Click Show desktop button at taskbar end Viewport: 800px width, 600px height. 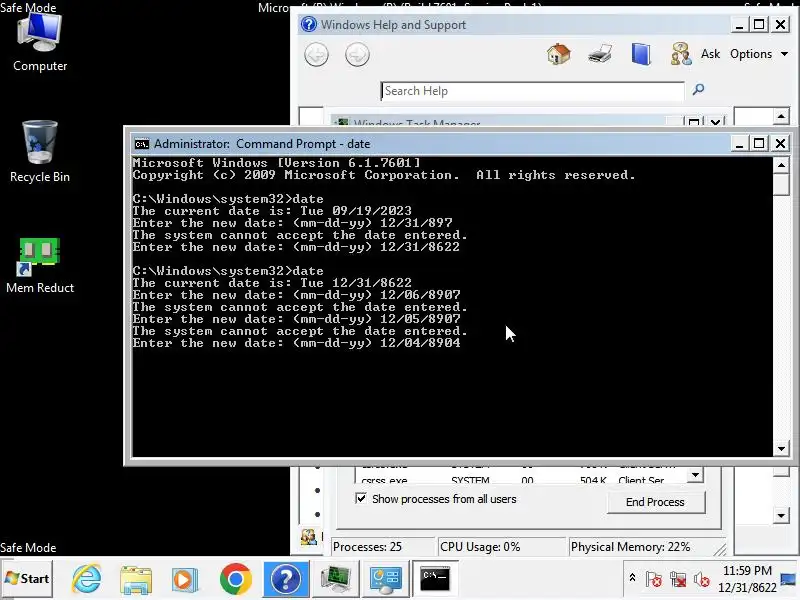pos(789,579)
